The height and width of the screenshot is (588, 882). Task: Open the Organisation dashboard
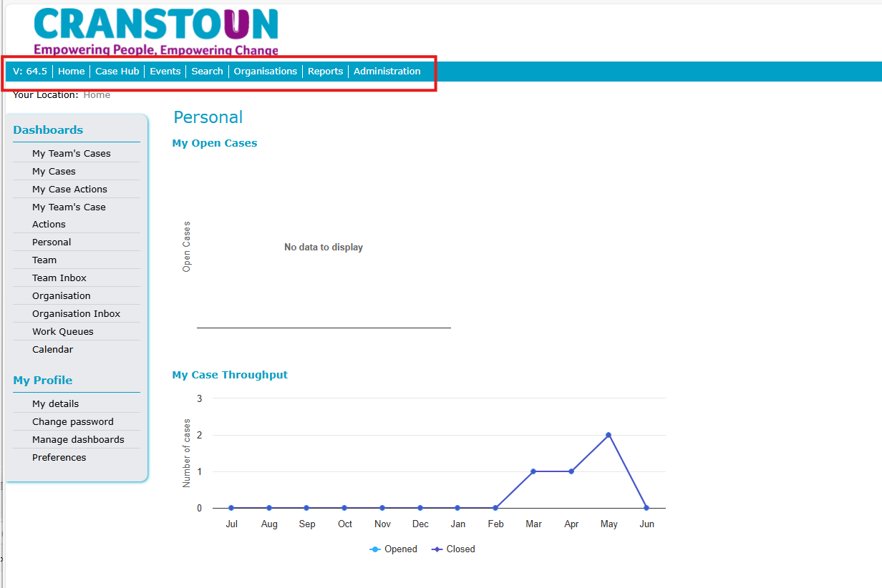click(62, 295)
